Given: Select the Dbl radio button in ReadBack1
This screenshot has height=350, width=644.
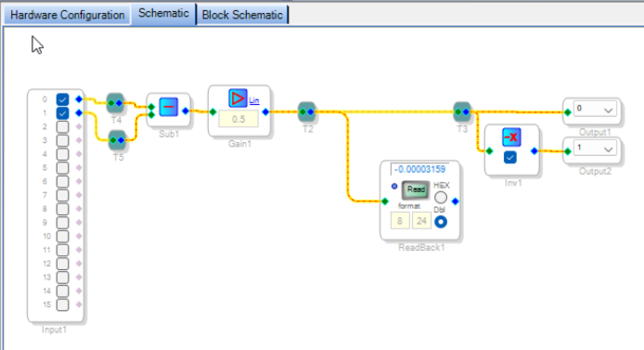Looking at the screenshot, I should 440,222.
